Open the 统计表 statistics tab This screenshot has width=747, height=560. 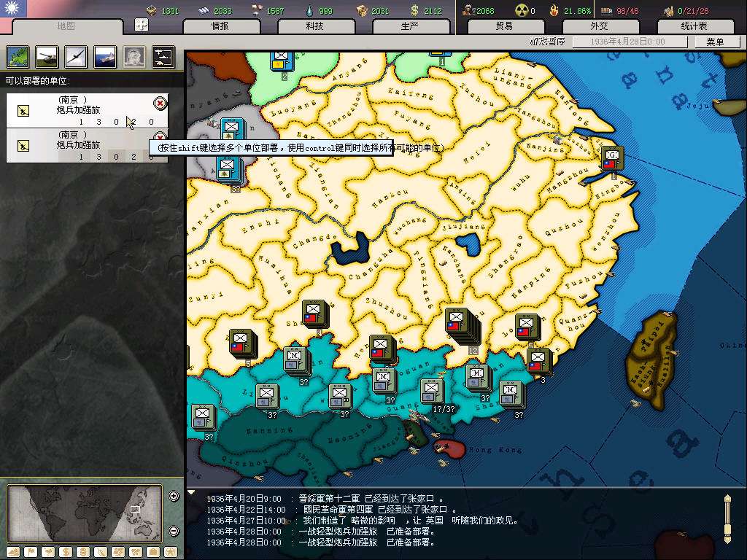[694, 26]
